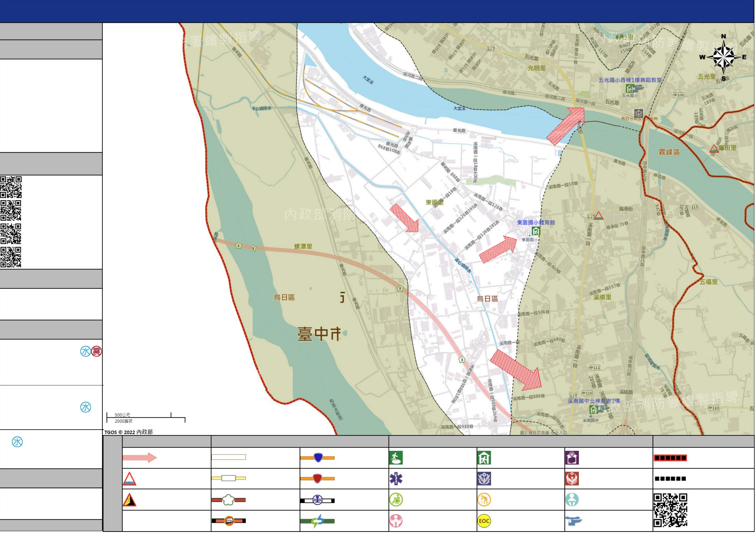This screenshot has width=756, height=534.
Task: Select the blue shield highway legend symbol
Action: tap(317, 457)
